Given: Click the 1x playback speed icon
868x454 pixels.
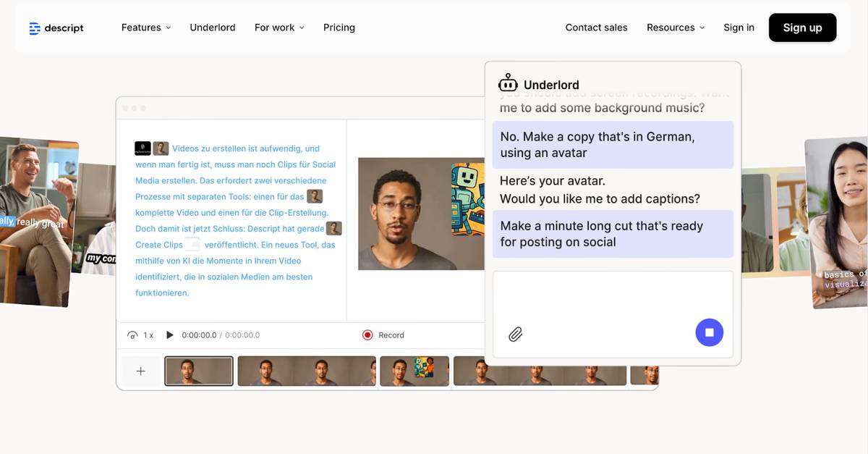Looking at the screenshot, I should point(133,335).
